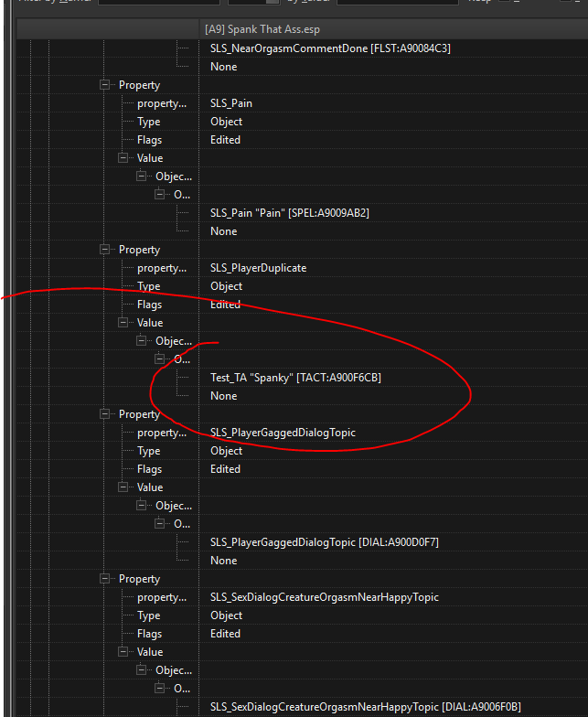The image size is (588, 717).
Task: Collapse the Value node under the SLS_Pain property
Action: (123, 157)
